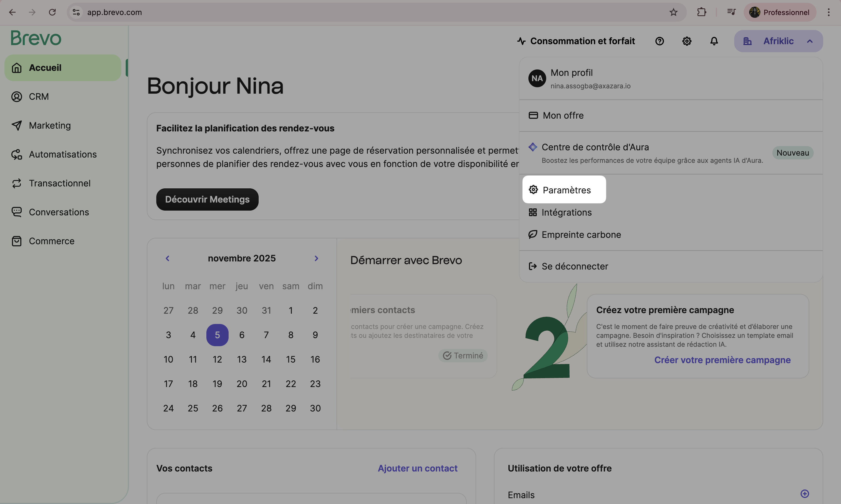Viewport: 841px width, 504px height.
Task: Go to next month in calendar
Action: [x=316, y=258]
